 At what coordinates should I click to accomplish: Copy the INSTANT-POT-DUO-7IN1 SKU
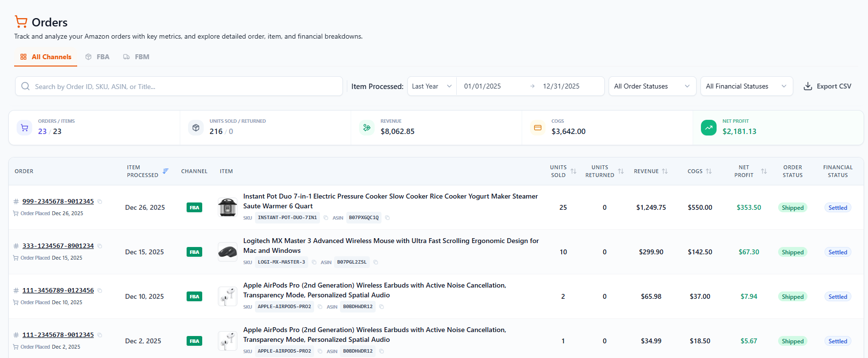pyautogui.click(x=326, y=218)
